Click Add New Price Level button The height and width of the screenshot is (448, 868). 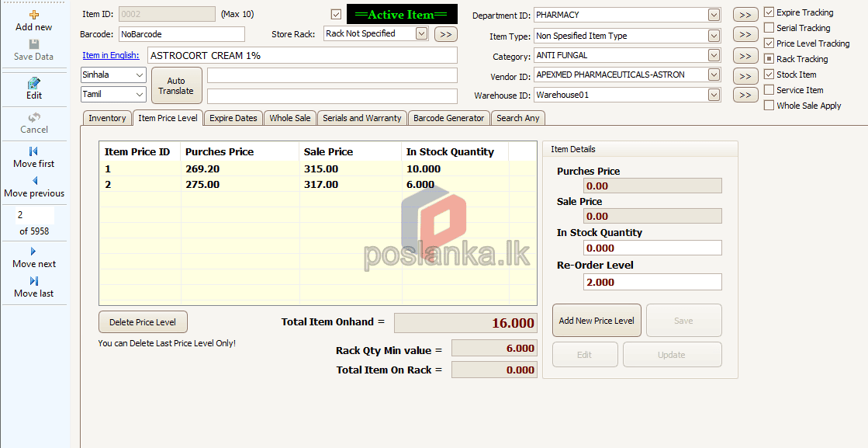(x=597, y=320)
